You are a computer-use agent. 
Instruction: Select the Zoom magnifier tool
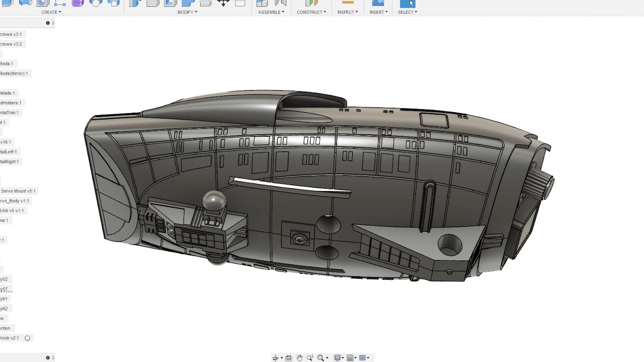click(x=310, y=358)
